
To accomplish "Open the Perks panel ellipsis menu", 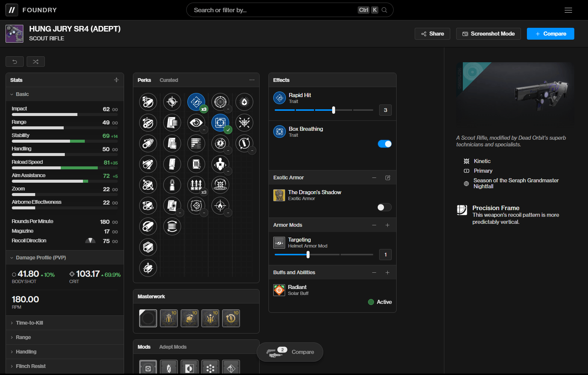I will coord(252,80).
